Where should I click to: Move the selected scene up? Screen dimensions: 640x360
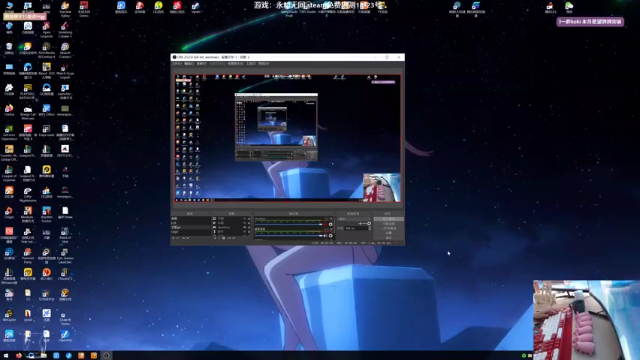(183, 238)
